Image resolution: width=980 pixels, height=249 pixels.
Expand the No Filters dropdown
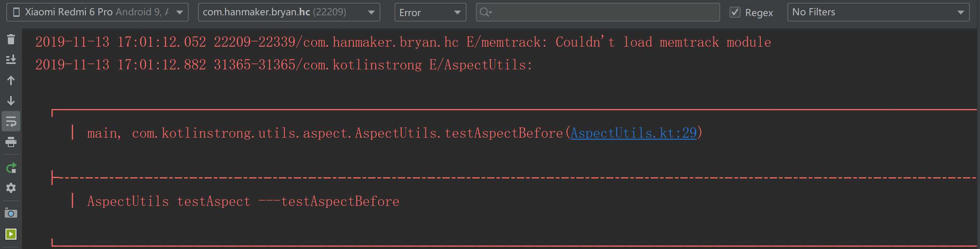click(x=878, y=12)
